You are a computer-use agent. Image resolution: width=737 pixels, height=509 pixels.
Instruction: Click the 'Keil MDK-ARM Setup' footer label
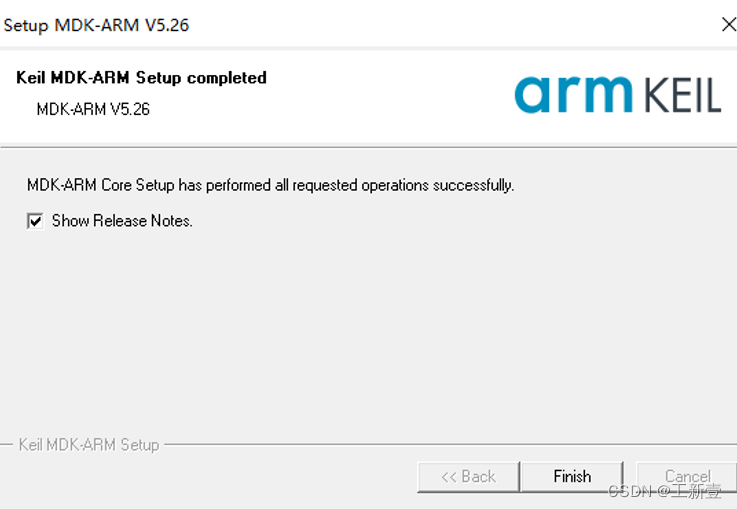89,445
